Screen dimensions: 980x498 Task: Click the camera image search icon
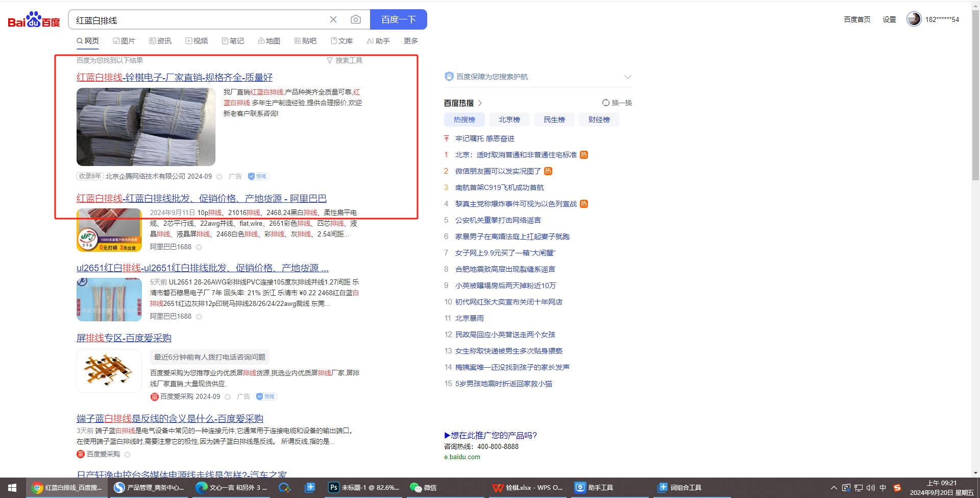356,19
